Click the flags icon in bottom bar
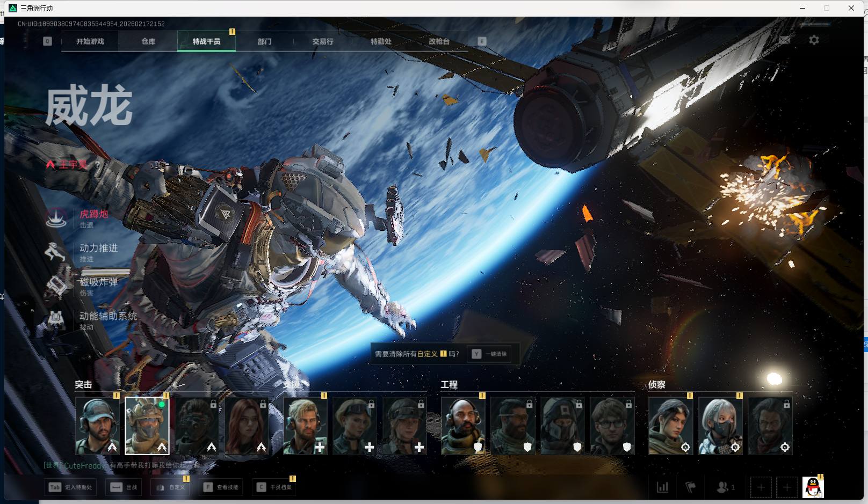Image resolution: width=868 pixels, height=504 pixels. pos(691,487)
